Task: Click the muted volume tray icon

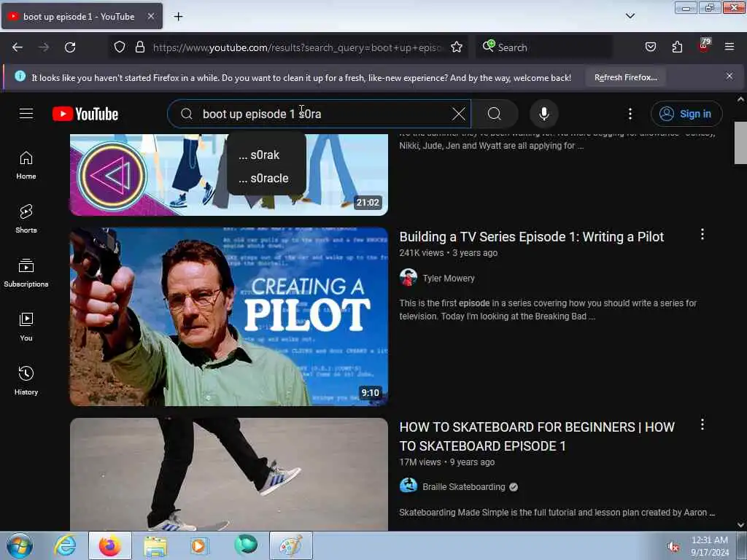Action: tap(673, 547)
